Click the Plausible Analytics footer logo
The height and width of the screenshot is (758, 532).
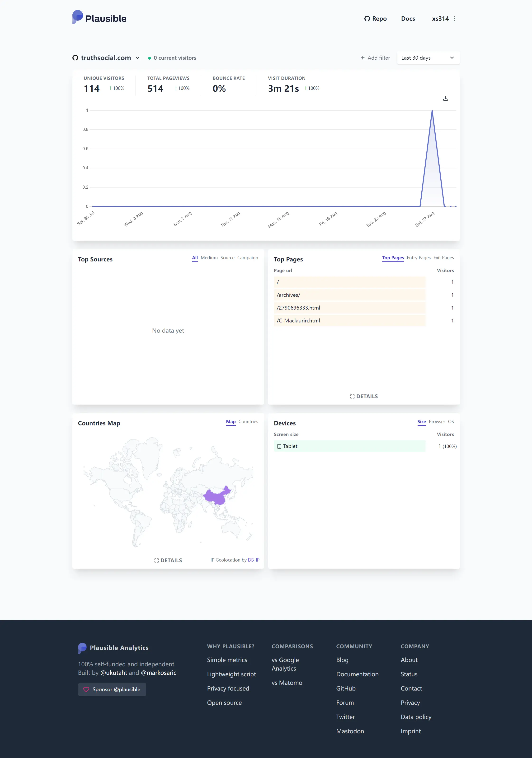(x=113, y=648)
